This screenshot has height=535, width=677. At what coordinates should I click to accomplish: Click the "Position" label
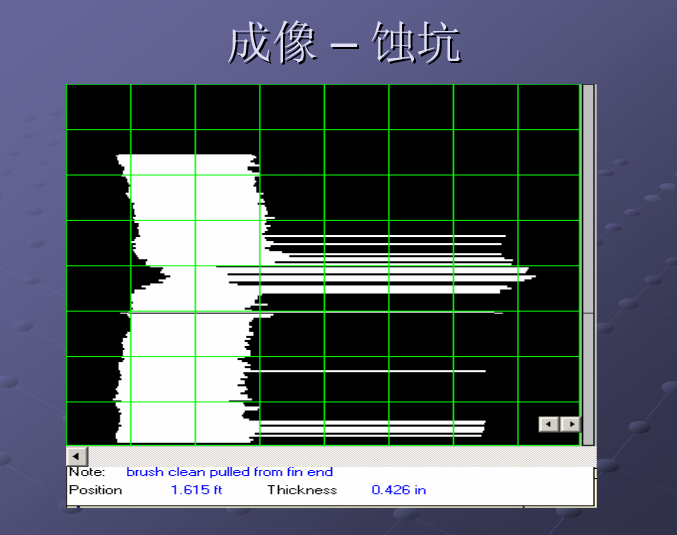point(95,490)
